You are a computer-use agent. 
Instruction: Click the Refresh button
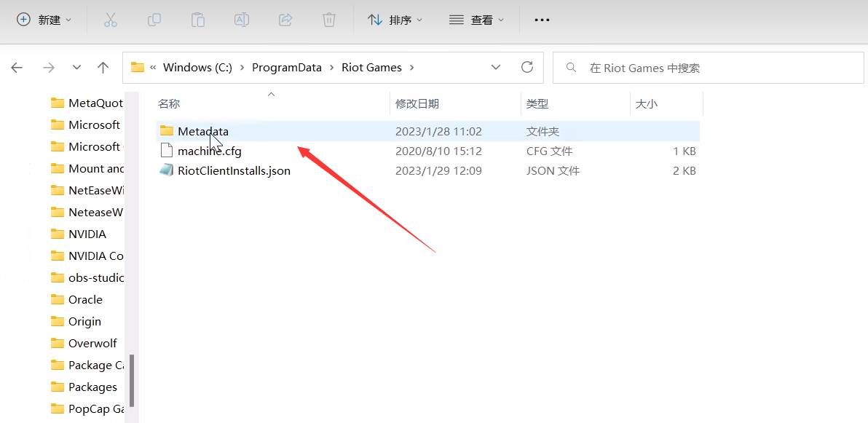527,68
